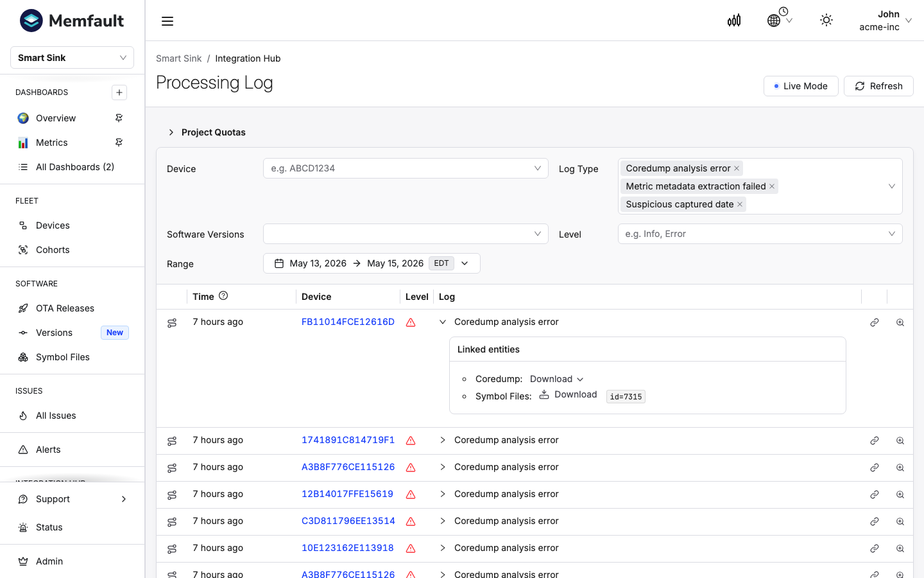Add a new dashboard with plus button
Screen dimensions: 924x578
[119, 92]
